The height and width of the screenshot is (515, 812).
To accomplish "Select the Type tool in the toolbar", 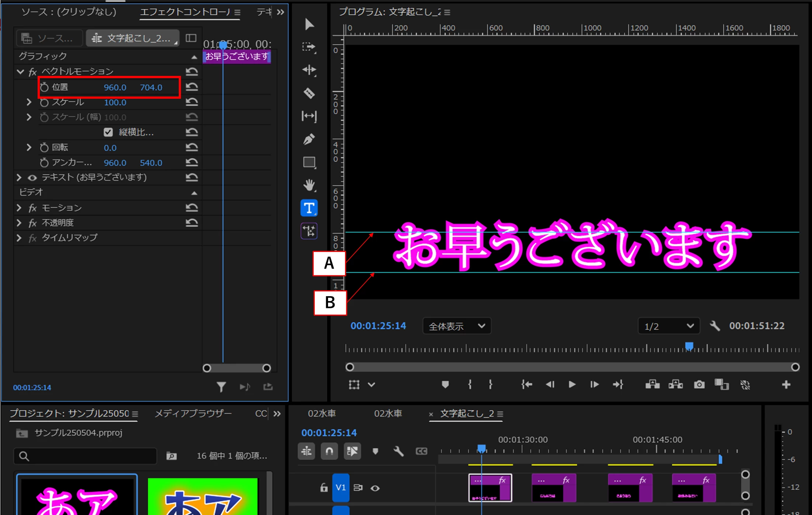I will (x=309, y=209).
